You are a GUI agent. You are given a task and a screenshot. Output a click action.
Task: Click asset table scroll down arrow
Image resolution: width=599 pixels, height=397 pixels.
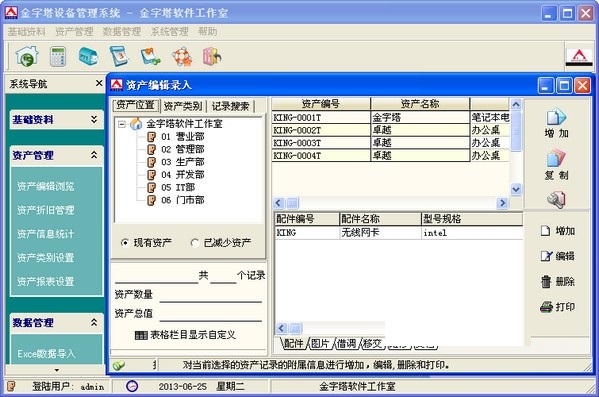516,189
